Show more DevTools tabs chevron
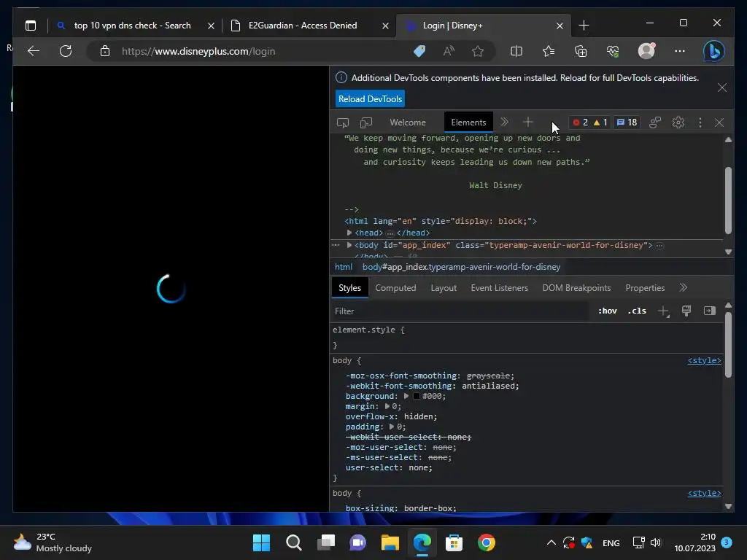The image size is (747, 560). click(504, 122)
